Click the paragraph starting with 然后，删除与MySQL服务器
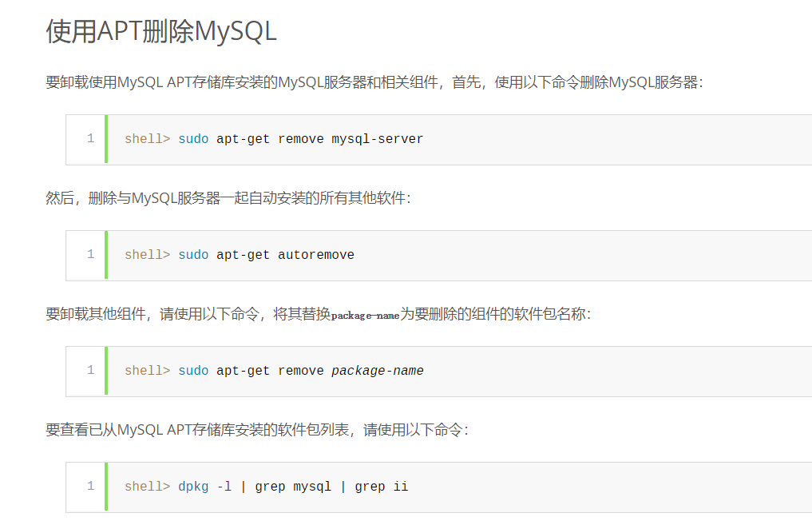The width and height of the screenshot is (812, 521). [x=228, y=198]
